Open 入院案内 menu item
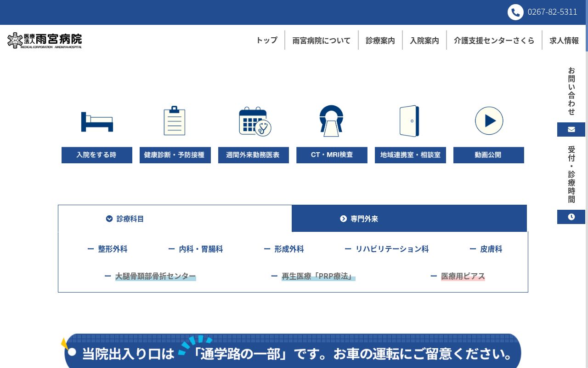This screenshot has width=588, height=368. tap(424, 40)
